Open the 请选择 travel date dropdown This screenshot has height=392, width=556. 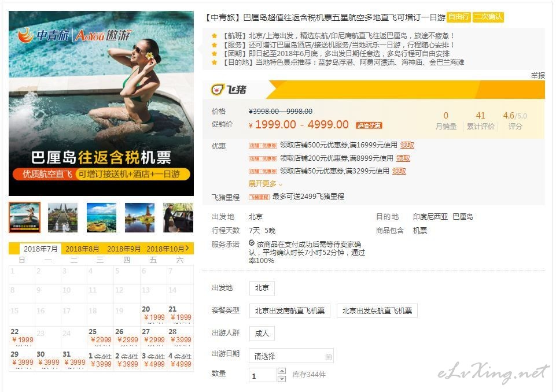[x=291, y=356]
